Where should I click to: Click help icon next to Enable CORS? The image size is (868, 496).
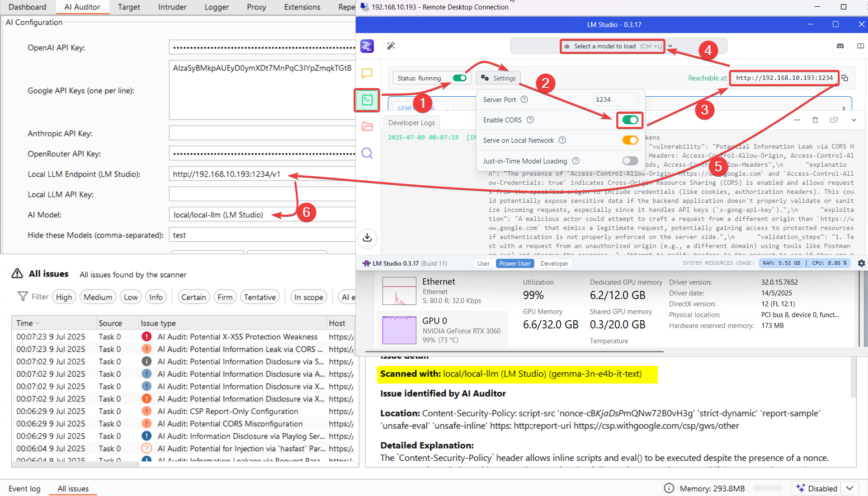(x=530, y=120)
